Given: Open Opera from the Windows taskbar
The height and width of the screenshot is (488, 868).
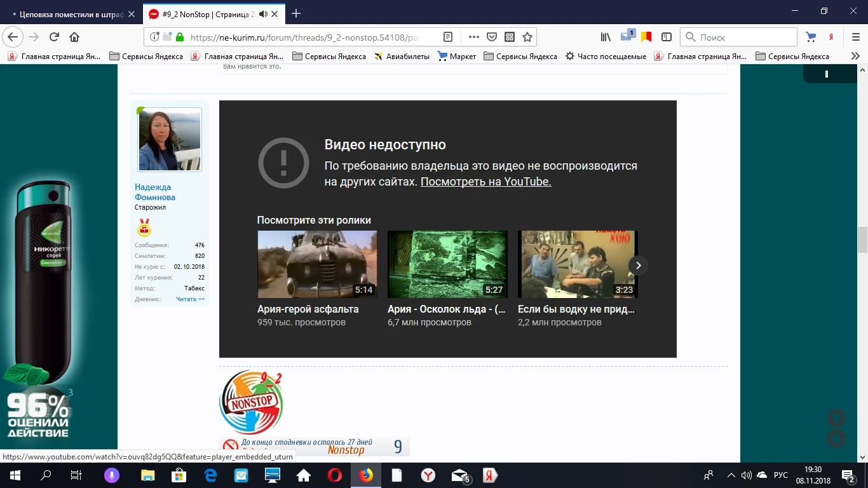Looking at the screenshot, I should click(334, 475).
